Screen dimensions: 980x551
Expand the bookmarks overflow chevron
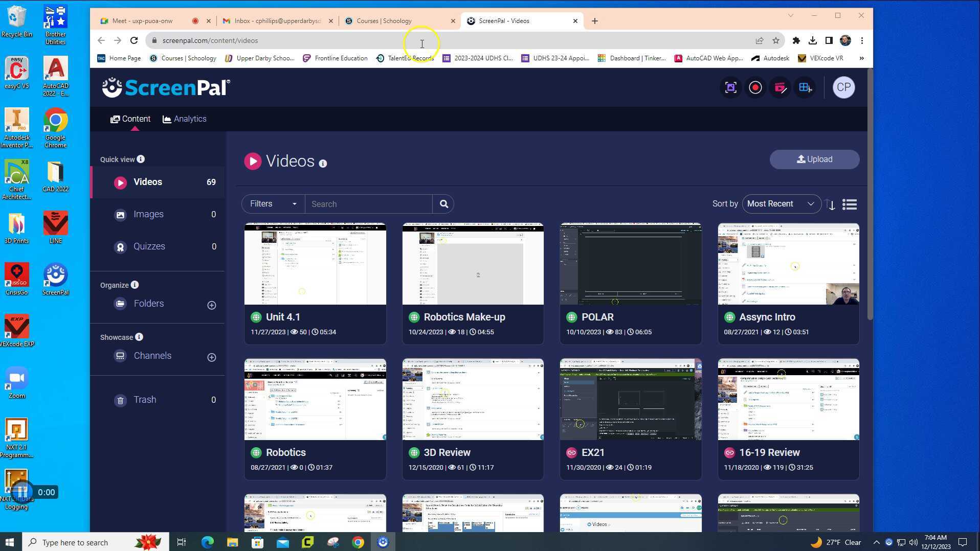point(862,58)
